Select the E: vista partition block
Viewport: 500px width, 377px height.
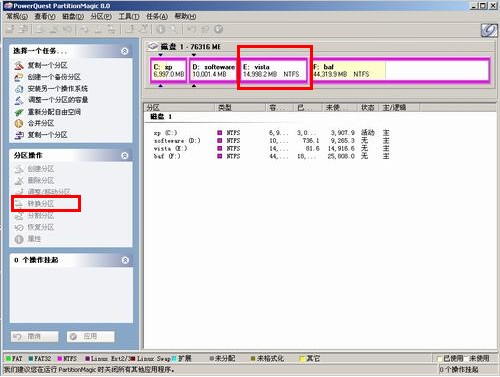pos(273,70)
